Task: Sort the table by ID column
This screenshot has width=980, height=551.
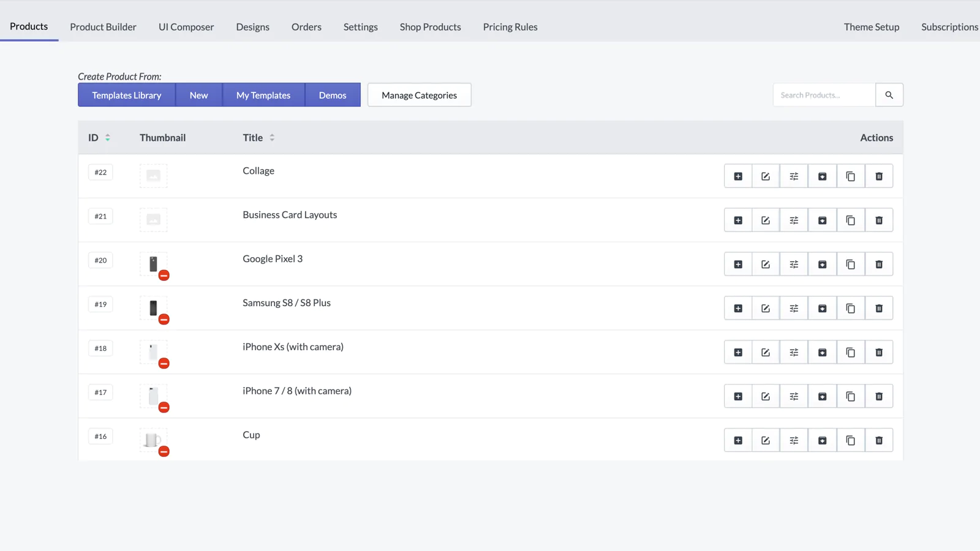Action: (x=107, y=138)
